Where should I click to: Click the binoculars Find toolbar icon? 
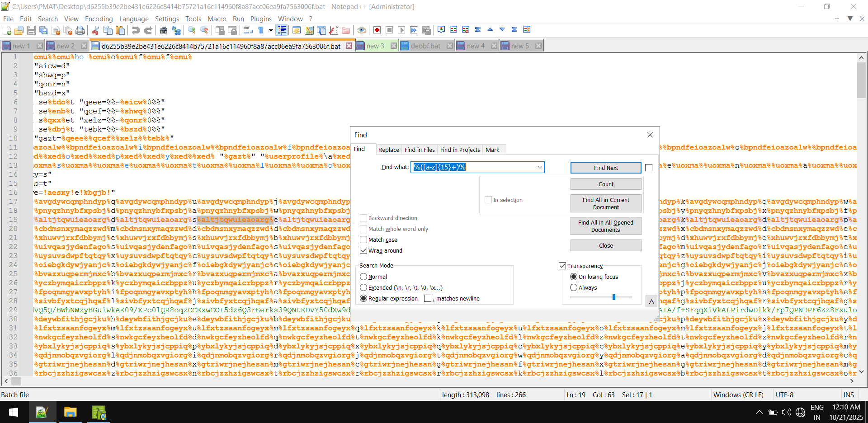[164, 30]
